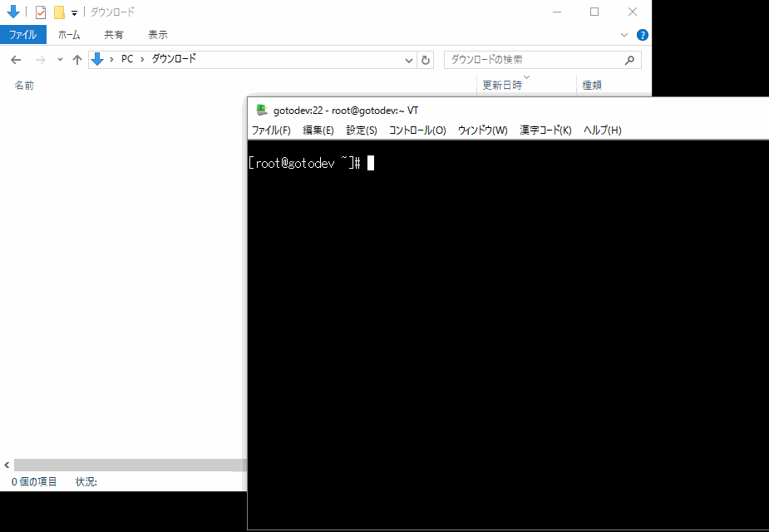The height and width of the screenshot is (532, 769).
Task: Open Tera Term 設定(S) menu
Action: tap(362, 130)
